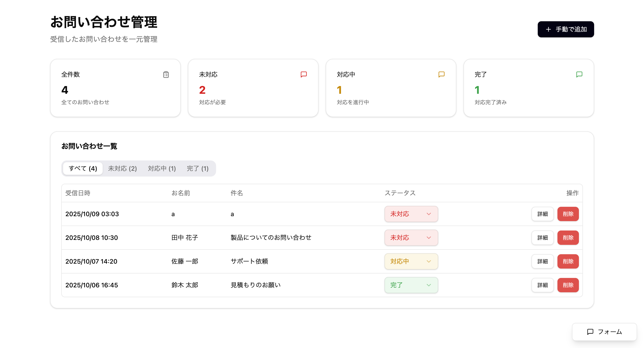This screenshot has width=644, height=348.
Task: Select the 完了 (1) filter tab
Action: (197, 168)
